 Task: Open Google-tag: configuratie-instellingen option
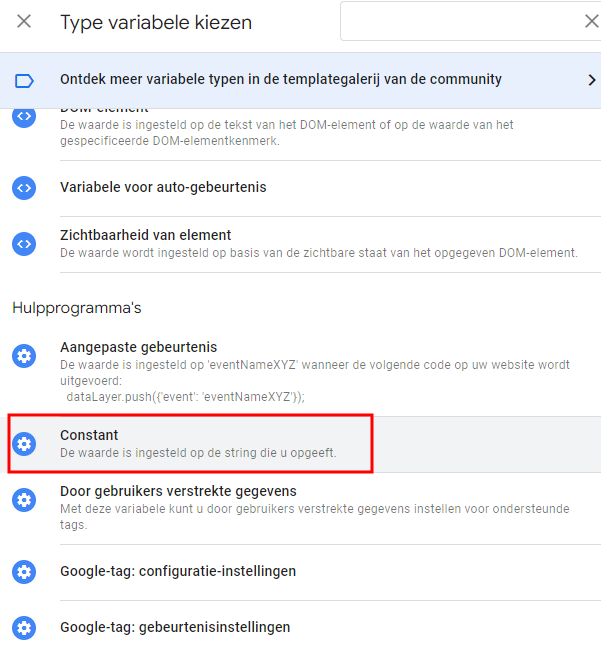click(x=177, y=571)
